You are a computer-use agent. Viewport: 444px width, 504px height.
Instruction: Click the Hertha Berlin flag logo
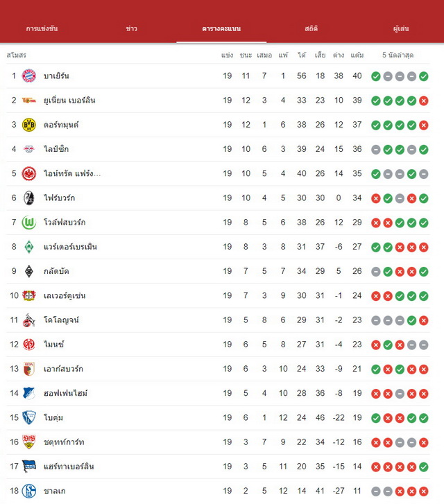click(x=28, y=467)
